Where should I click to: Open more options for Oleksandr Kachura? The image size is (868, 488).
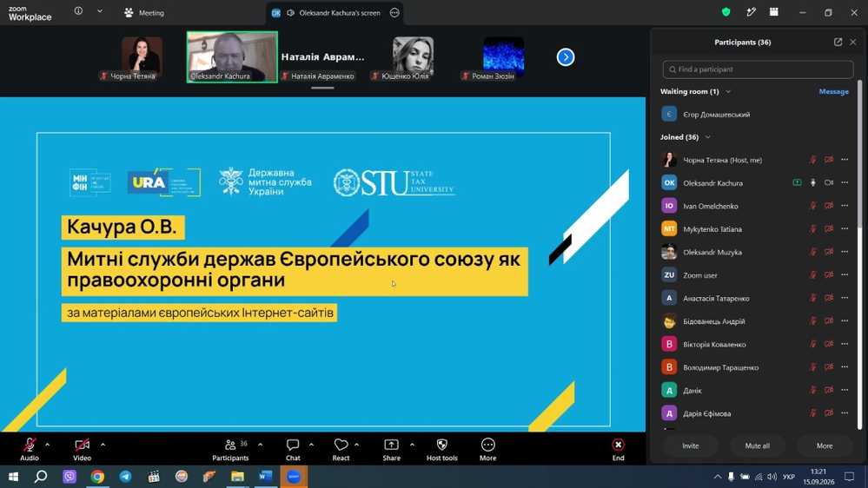[845, 182]
